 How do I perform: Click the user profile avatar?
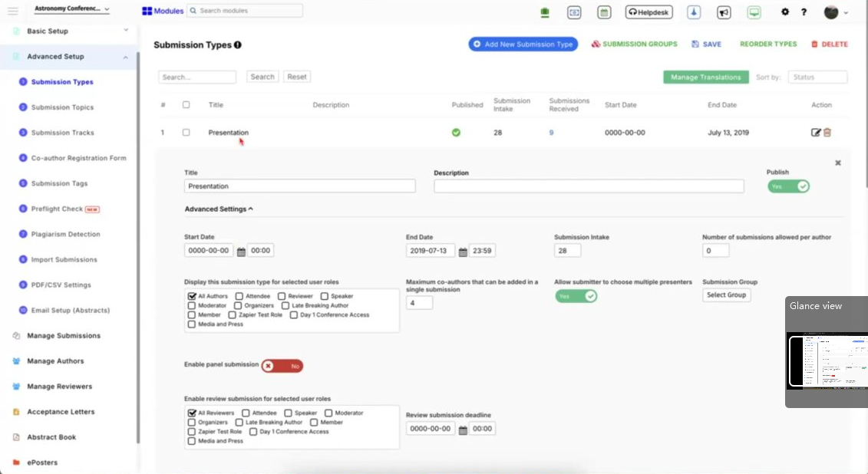831,12
